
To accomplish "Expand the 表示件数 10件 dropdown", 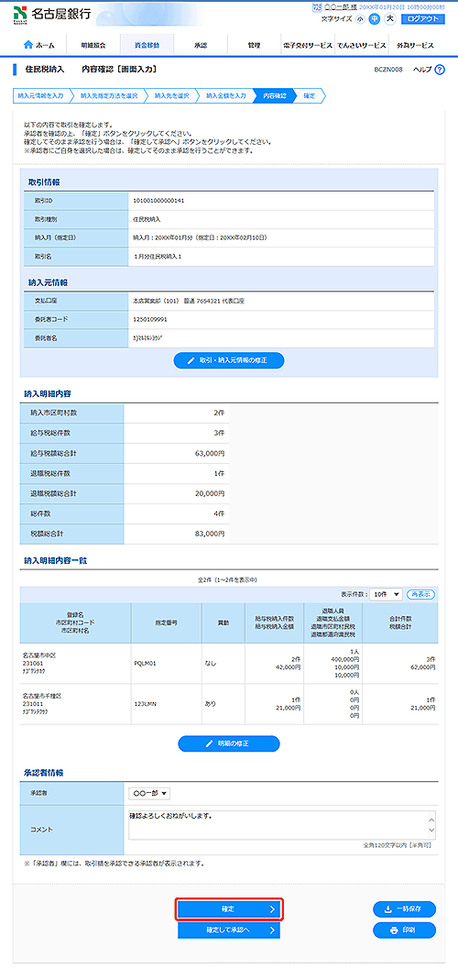I will [387, 594].
